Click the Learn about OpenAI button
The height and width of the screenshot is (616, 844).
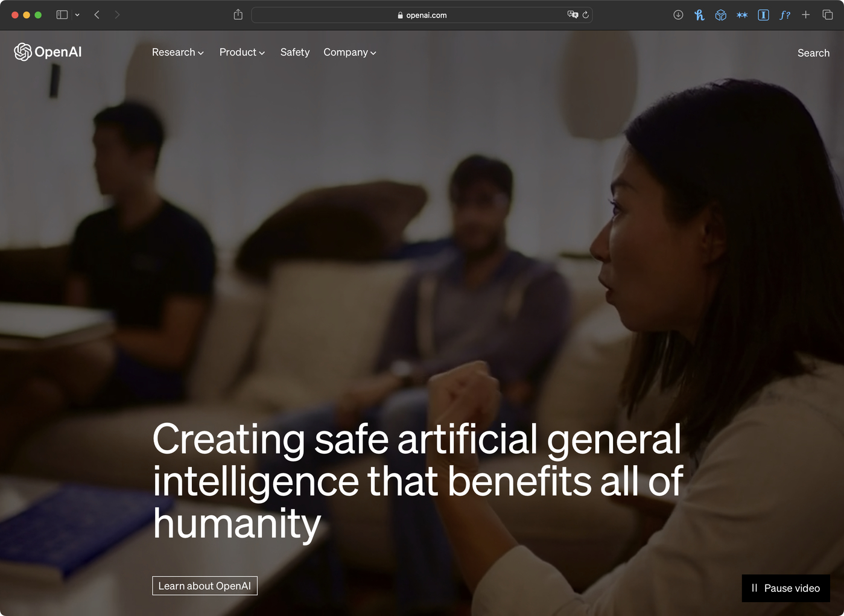click(x=205, y=585)
